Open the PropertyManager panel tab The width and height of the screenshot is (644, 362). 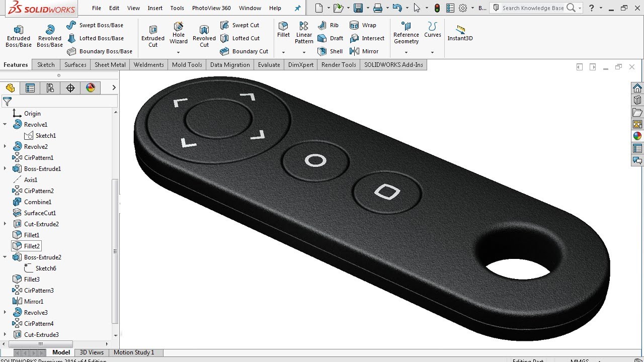pyautogui.click(x=30, y=88)
